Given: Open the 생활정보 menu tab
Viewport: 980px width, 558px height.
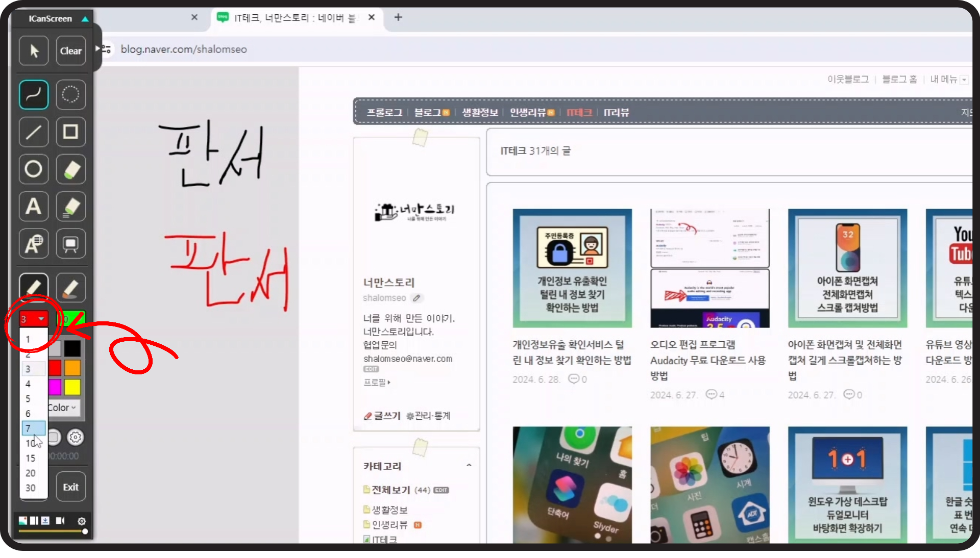Looking at the screenshot, I should 480,112.
